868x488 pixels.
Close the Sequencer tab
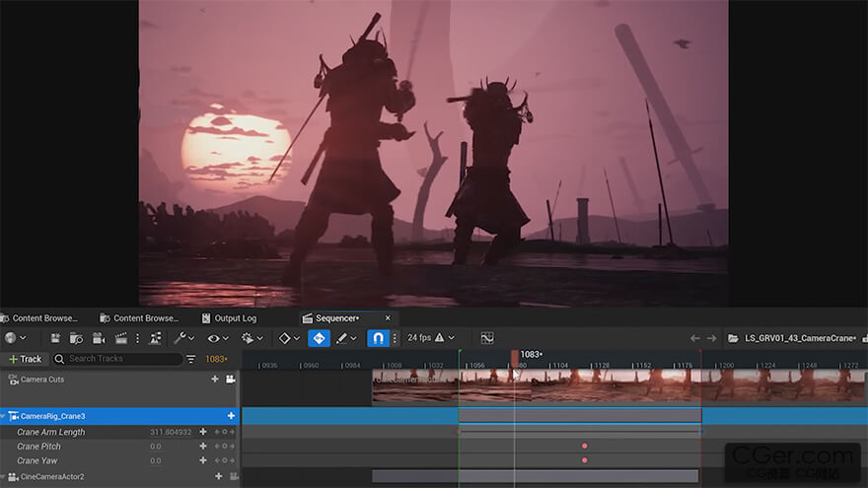click(388, 318)
